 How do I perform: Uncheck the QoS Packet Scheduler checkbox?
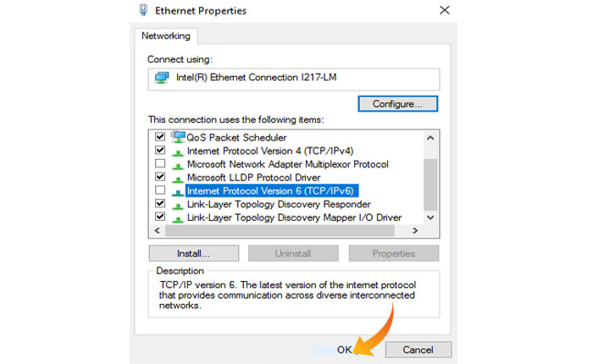coord(160,137)
